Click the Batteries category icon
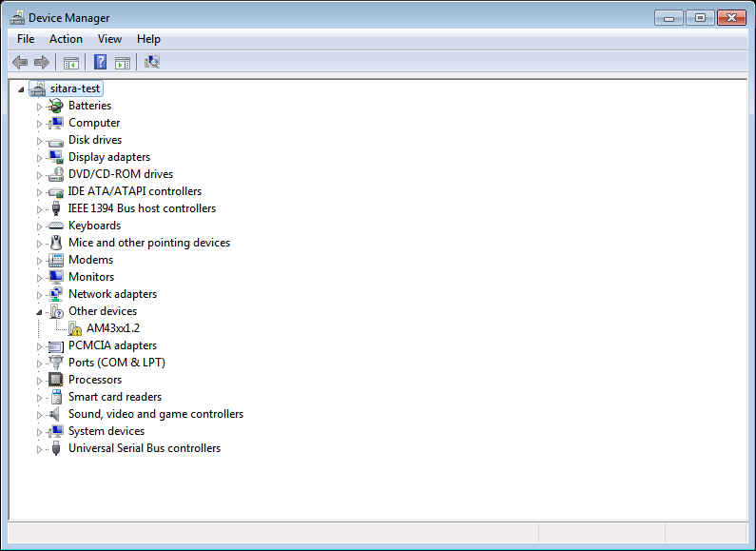This screenshot has width=756, height=551. point(56,106)
